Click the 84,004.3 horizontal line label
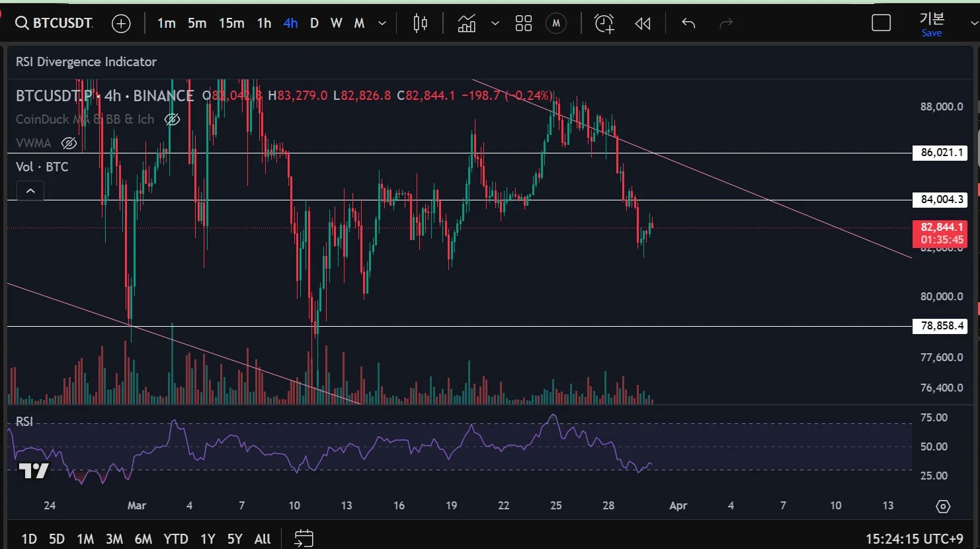The height and width of the screenshot is (549, 980). (x=940, y=200)
